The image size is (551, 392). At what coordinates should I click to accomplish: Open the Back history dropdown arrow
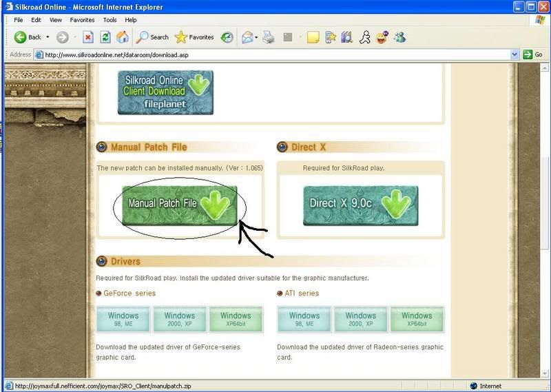[48, 37]
